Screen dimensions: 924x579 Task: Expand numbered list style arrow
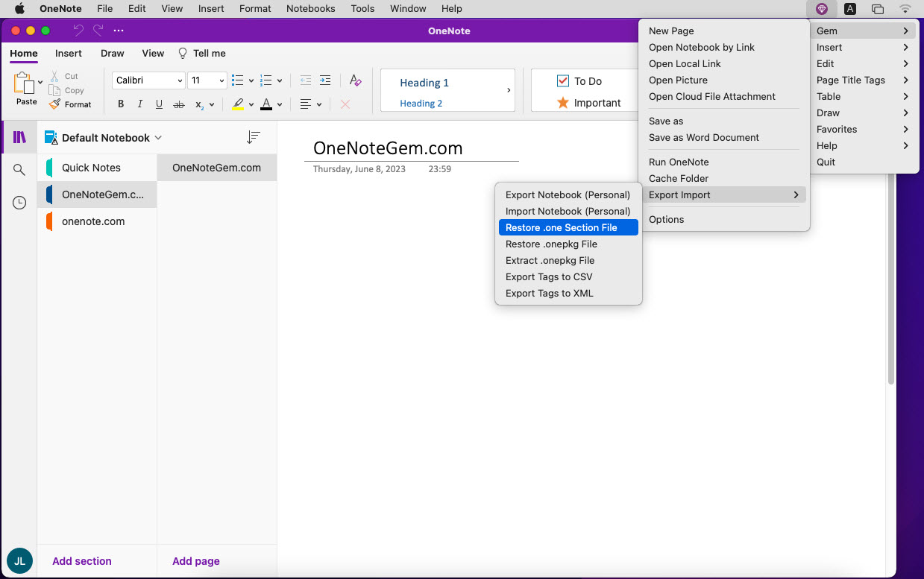[280, 80]
